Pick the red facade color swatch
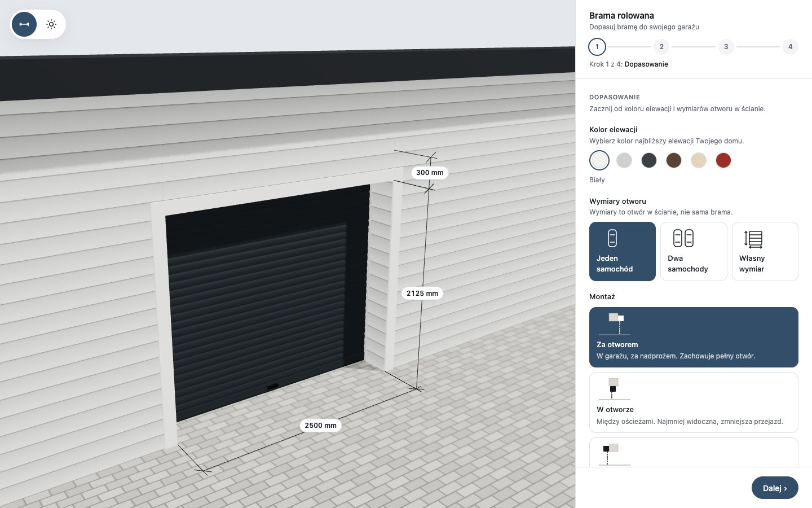The width and height of the screenshot is (812, 508). tap(723, 160)
